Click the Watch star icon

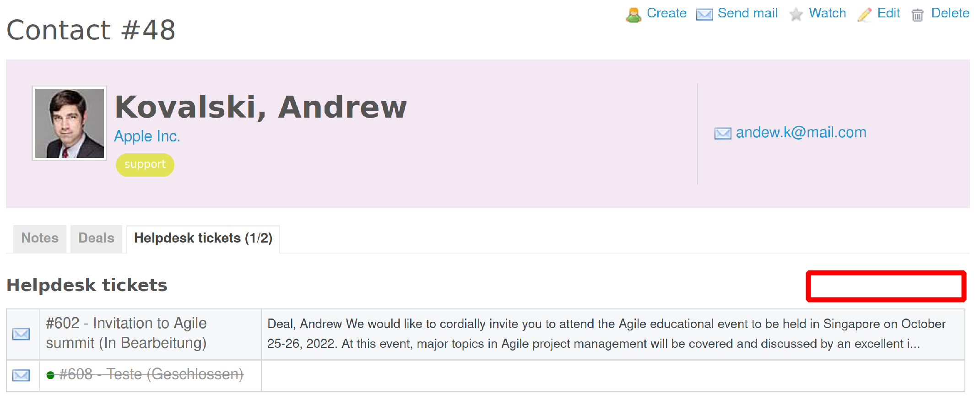tap(796, 15)
